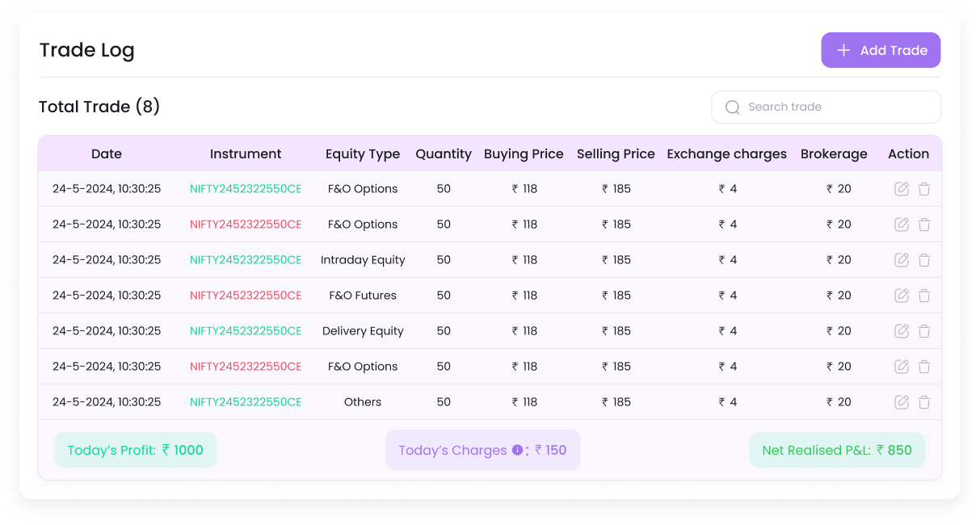Click the Today's Charges ₹ 150 badge
Screen dimensions: 980x525
click(483, 450)
